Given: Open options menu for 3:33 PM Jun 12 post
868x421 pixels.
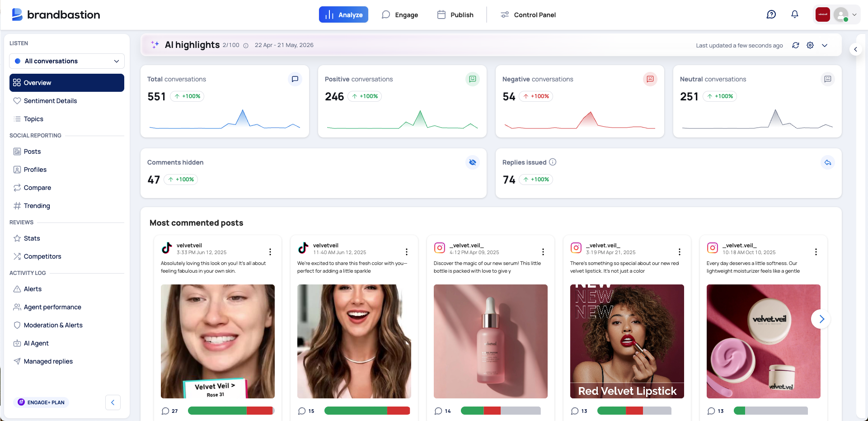Looking at the screenshot, I should pyautogui.click(x=270, y=252).
